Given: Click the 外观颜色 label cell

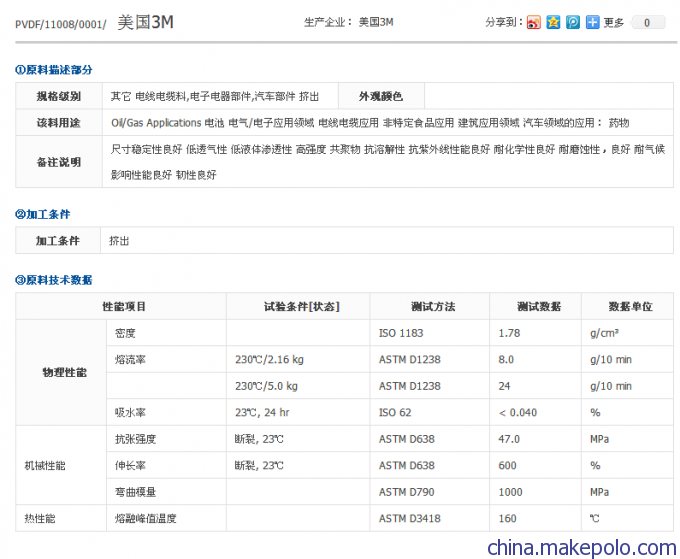Looking at the screenshot, I should pyautogui.click(x=381, y=96).
